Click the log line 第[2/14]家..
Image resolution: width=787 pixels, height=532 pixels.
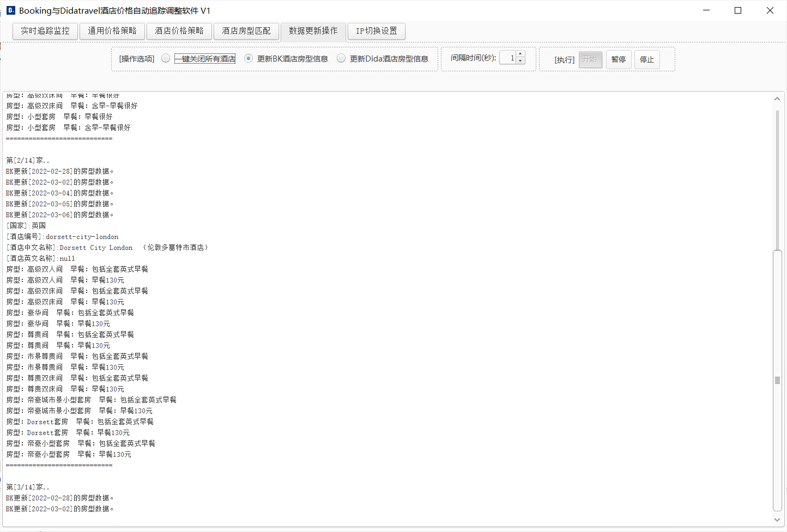[x=28, y=160]
